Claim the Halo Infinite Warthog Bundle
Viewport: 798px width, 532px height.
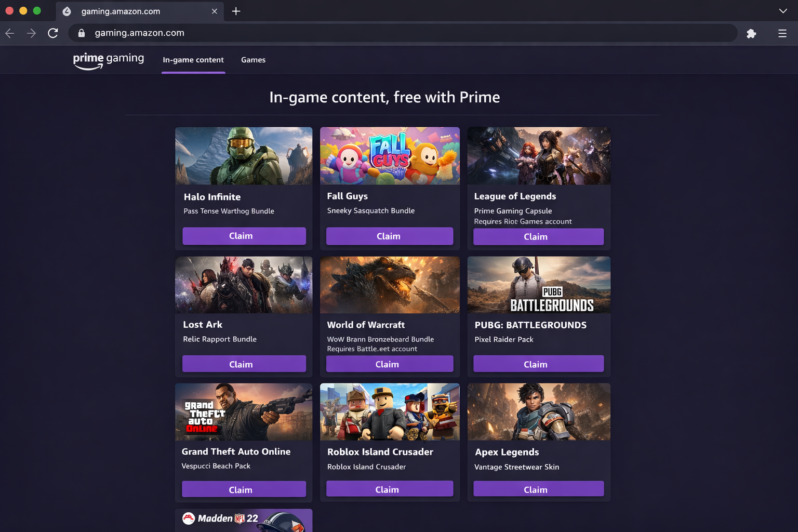244,236
